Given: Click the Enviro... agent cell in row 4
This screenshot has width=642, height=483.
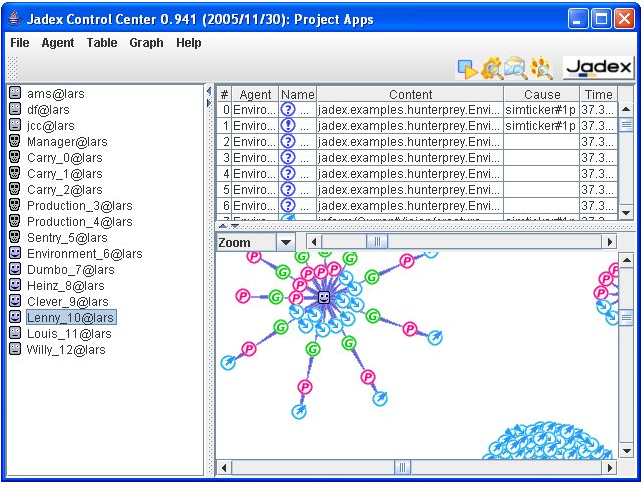Looking at the screenshot, I should point(255,174).
